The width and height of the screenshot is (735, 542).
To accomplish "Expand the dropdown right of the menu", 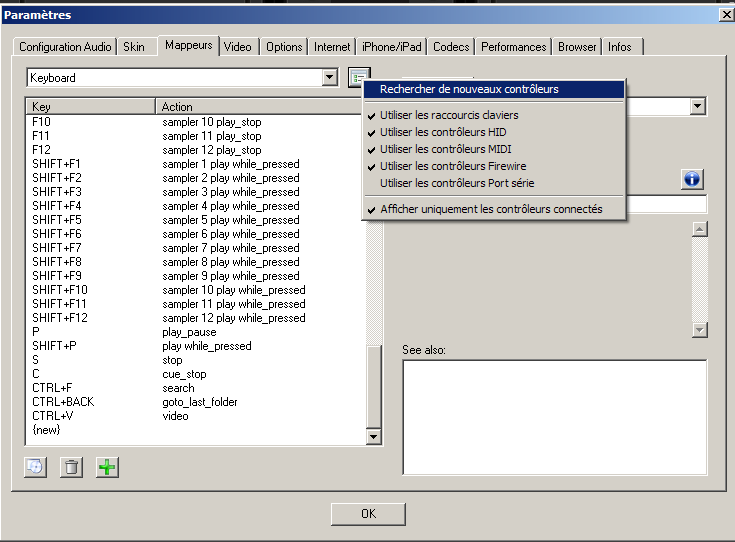I will (x=698, y=106).
